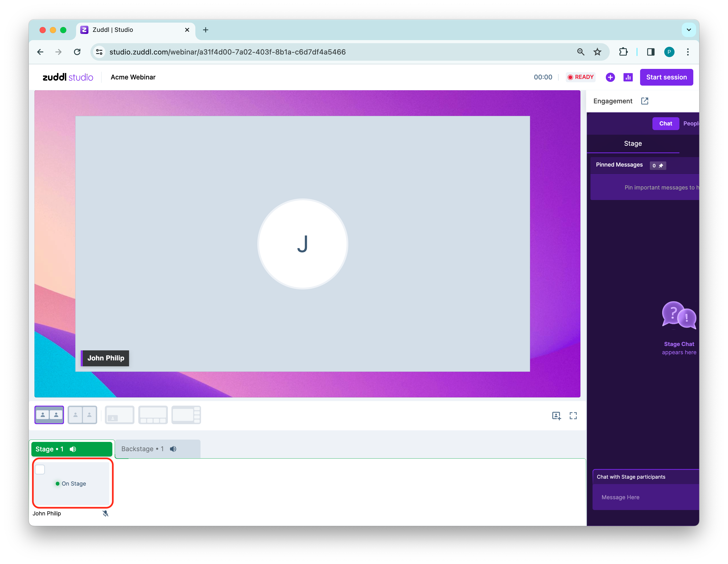Enter fullscreen stage view
The width and height of the screenshot is (728, 564).
[573, 416]
